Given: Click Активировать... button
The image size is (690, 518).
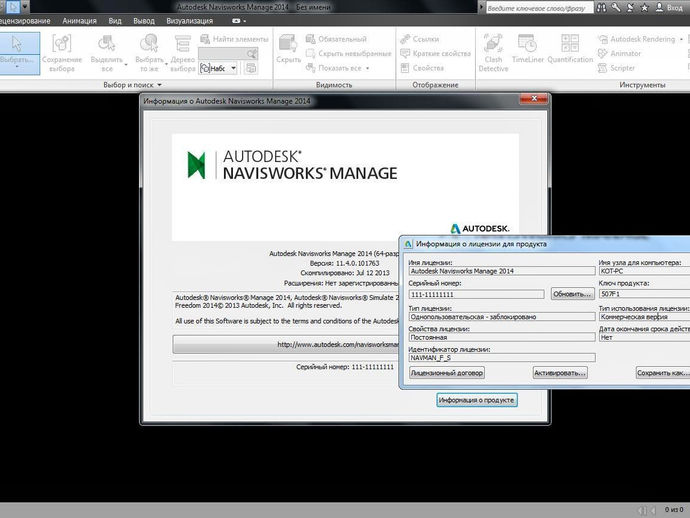Looking at the screenshot, I should (560, 373).
